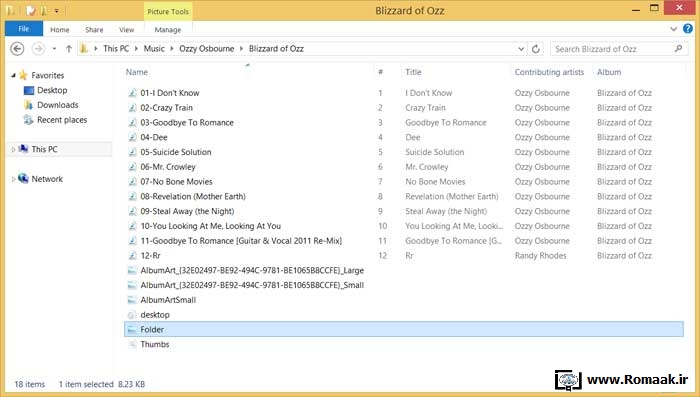This screenshot has width=700, height=397.
Task: Click the 03-Goodbye To Romance file icon
Action: 132,122
